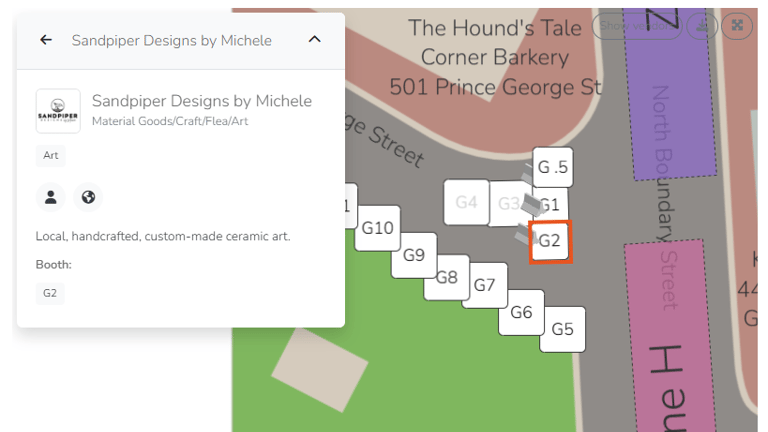Select booth G7 on the map

(x=484, y=285)
